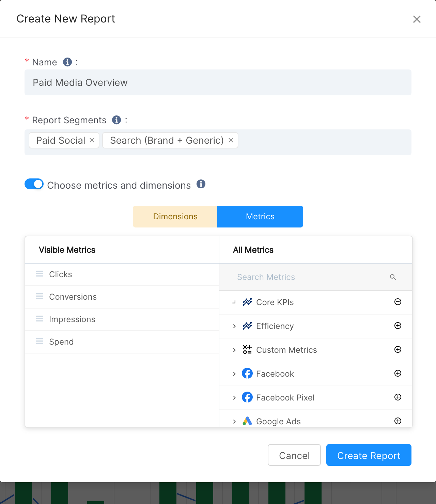The height and width of the screenshot is (504, 436).
Task: Focus the Search Metrics field
Action: click(x=315, y=277)
